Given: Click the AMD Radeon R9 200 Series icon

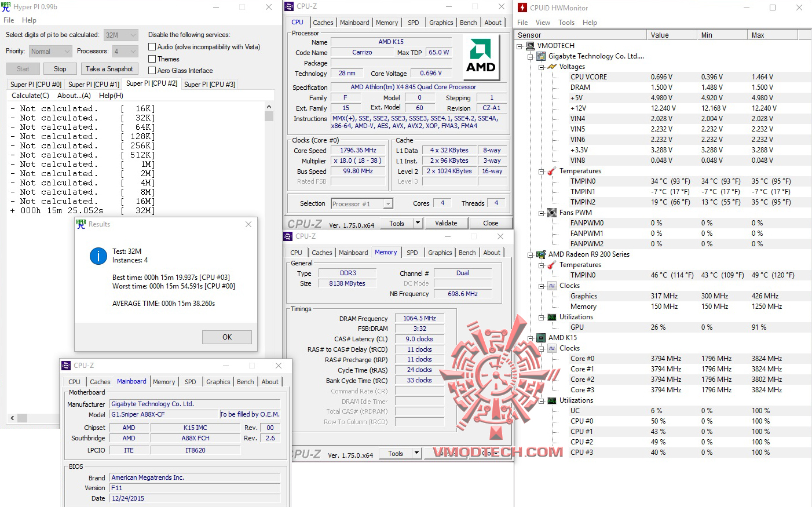Looking at the screenshot, I should (541, 254).
